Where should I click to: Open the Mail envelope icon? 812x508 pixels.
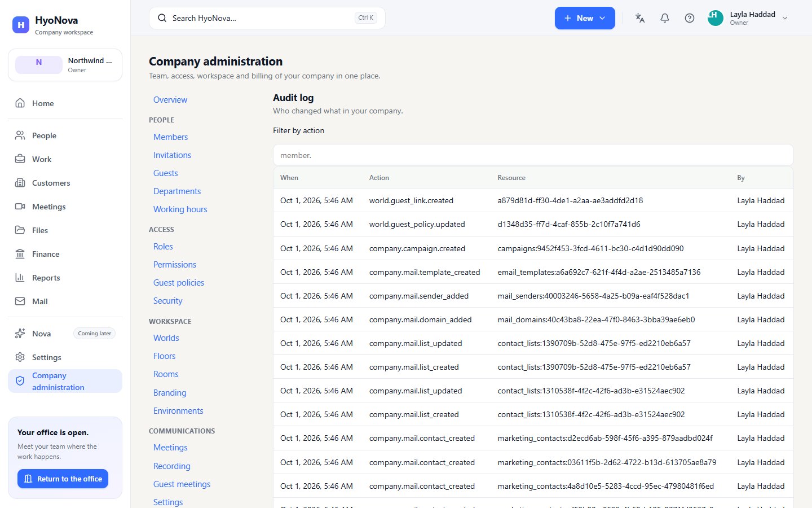tap(20, 301)
